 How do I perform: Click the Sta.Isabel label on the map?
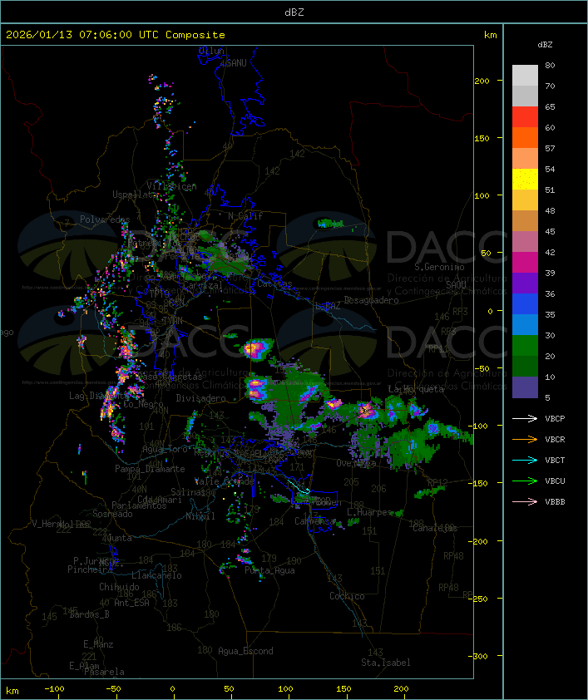[385, 663]
